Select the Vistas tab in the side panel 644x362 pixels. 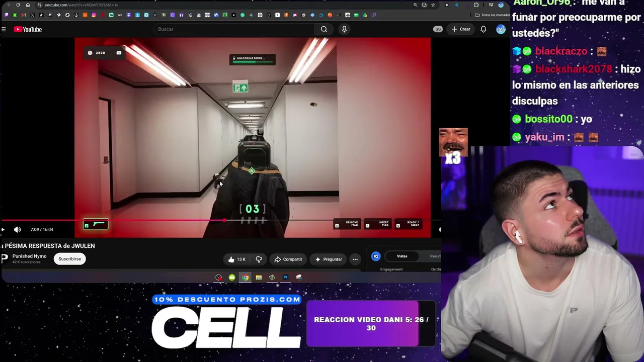coord(402,256)
